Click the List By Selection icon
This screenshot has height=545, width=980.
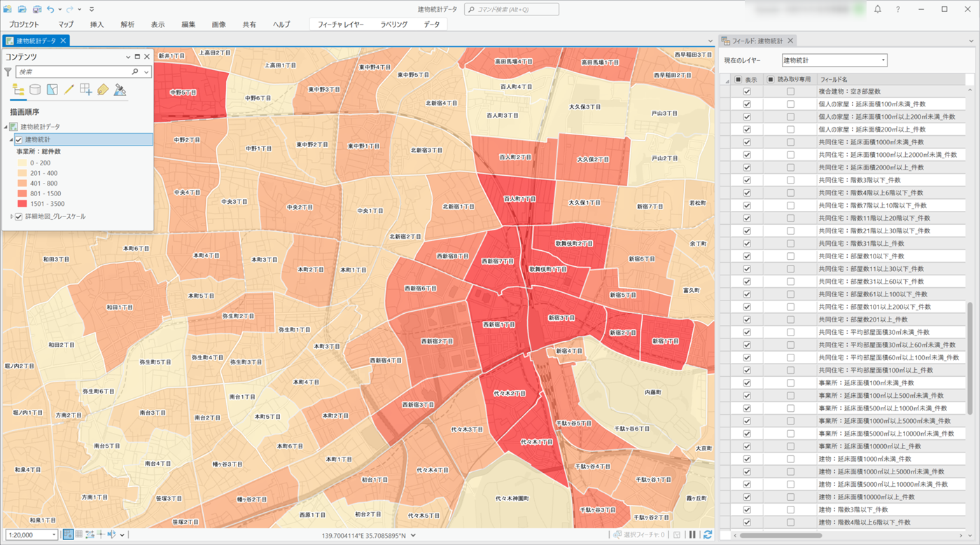[52, 90]
